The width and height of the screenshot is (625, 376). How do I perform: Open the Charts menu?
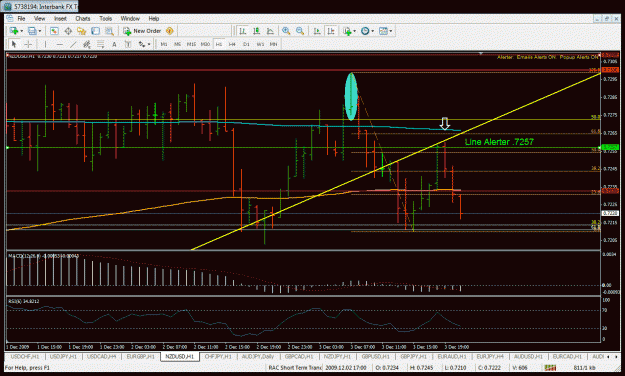point(83,18)
